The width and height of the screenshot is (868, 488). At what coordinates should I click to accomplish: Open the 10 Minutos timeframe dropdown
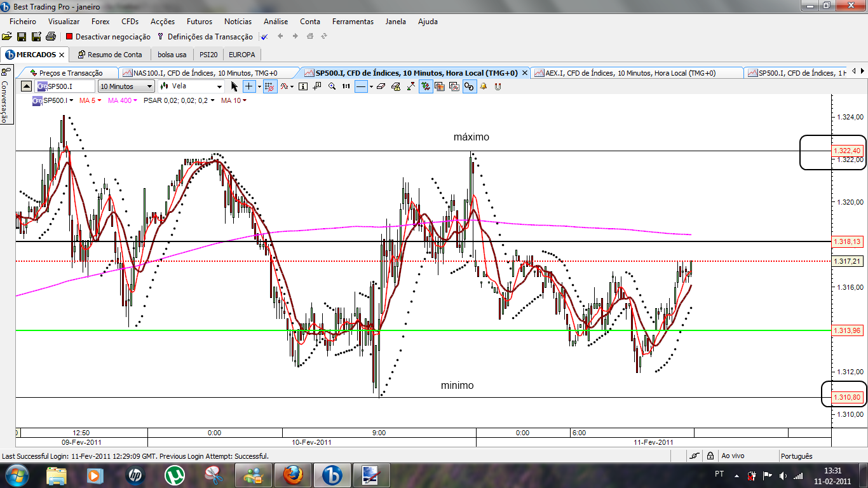[126, 86]
